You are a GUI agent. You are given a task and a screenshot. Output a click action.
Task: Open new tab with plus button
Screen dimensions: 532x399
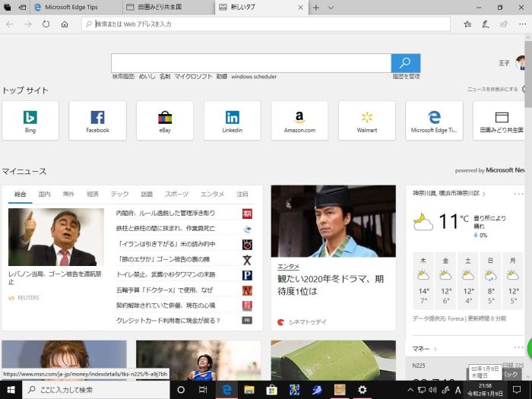[x=316, y=7]
